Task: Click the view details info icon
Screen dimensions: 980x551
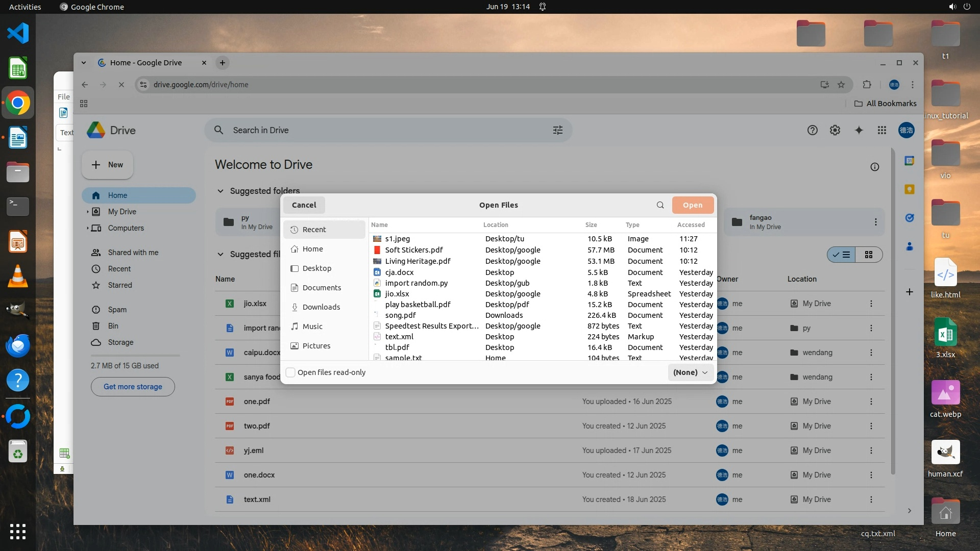Action: [x=875, y=167]
